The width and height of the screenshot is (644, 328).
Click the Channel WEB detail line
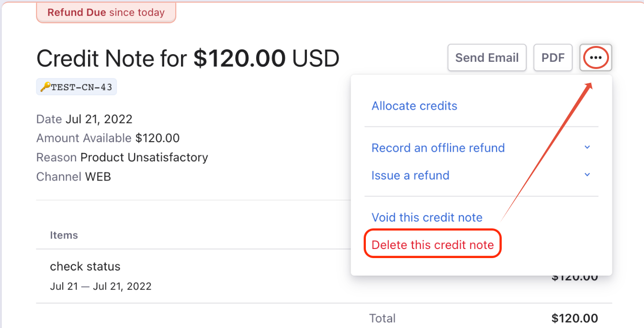tap(74, 177)
